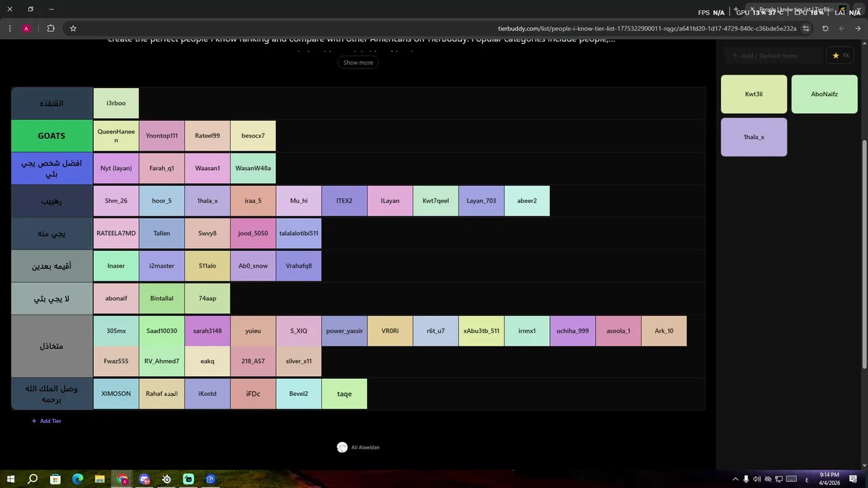Launch Microsoft Edge from the taskbar
Image resolution: width=868 pixels, height=488 pixels.
click(77, 479)
